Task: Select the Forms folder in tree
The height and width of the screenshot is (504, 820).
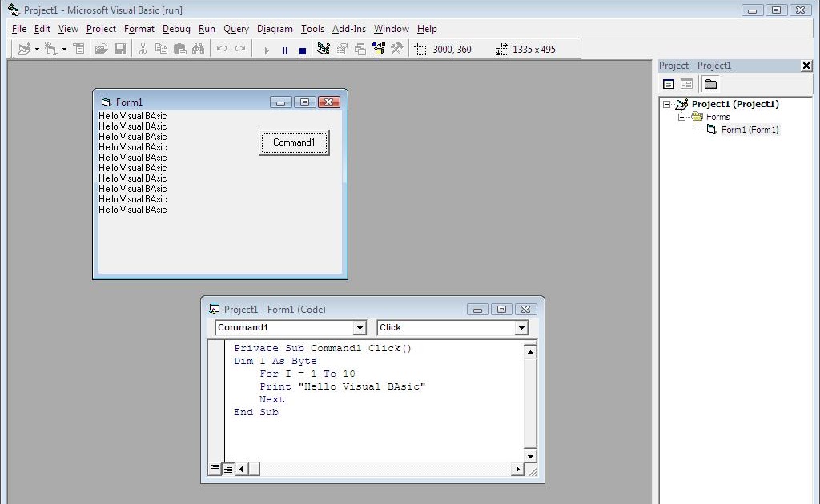Action: [x=717, y=117]
